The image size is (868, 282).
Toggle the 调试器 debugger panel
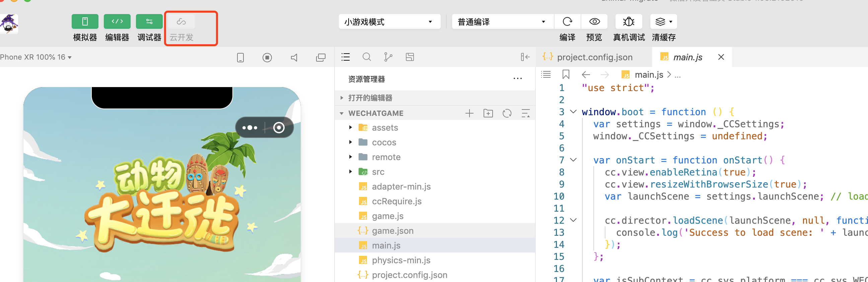point(149,21)
